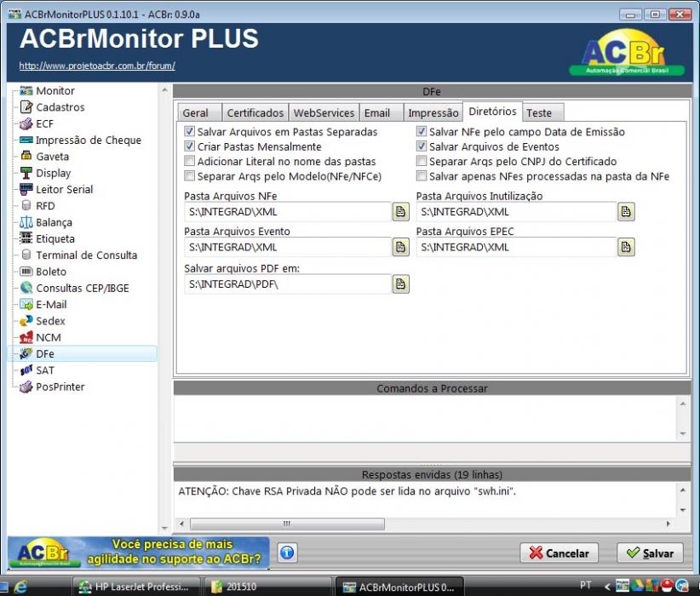Check Salvar apenas NFes processadas option
Screen dimensions: 700x596
[422, 176]
